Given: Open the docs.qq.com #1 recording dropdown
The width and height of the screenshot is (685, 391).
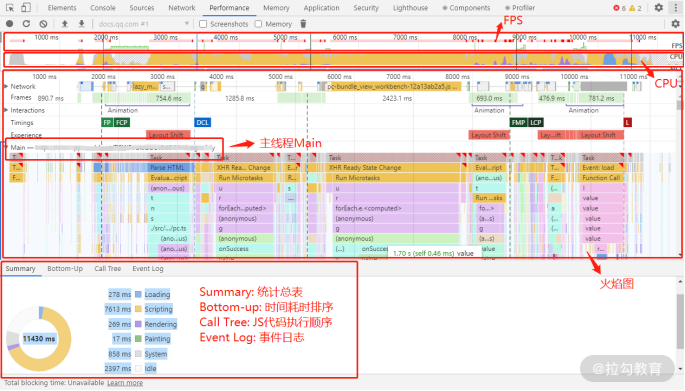Looking at the screenshot, I should click(143, 24).
